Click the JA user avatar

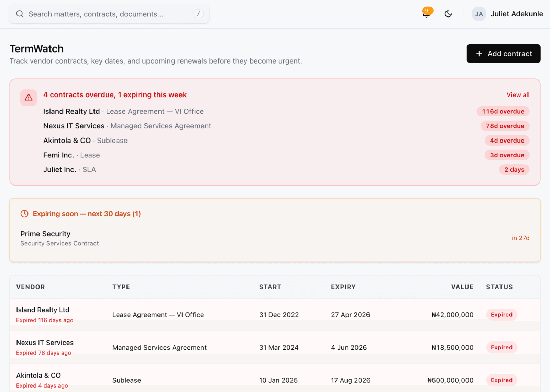478,14
